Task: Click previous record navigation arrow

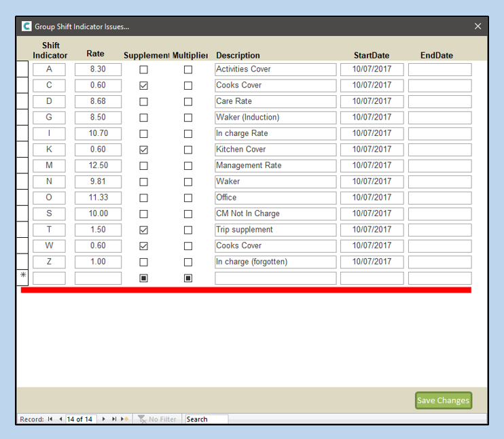Action: pyautogui.click(x=60, y=419)
